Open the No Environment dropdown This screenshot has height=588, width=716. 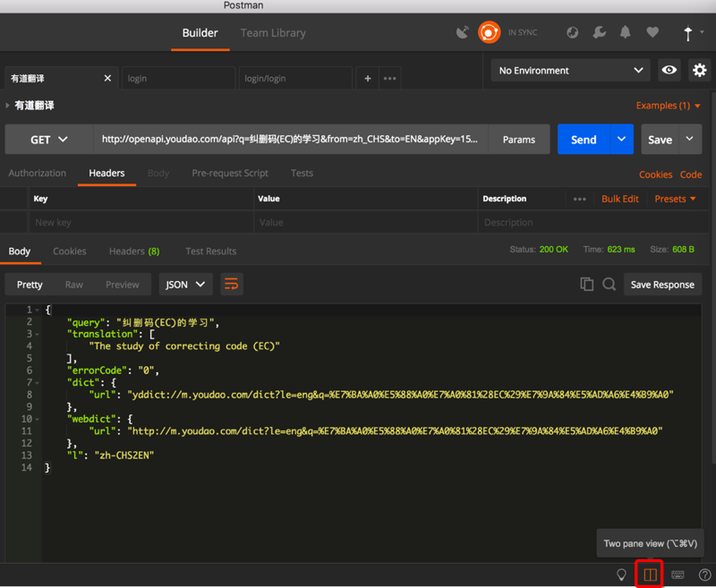coord(570,71)
